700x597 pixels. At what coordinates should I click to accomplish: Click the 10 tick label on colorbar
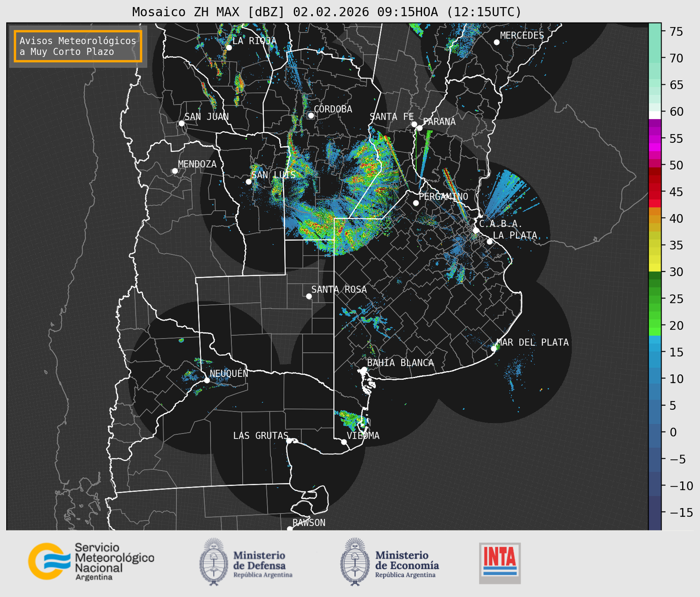click(676, 379)
